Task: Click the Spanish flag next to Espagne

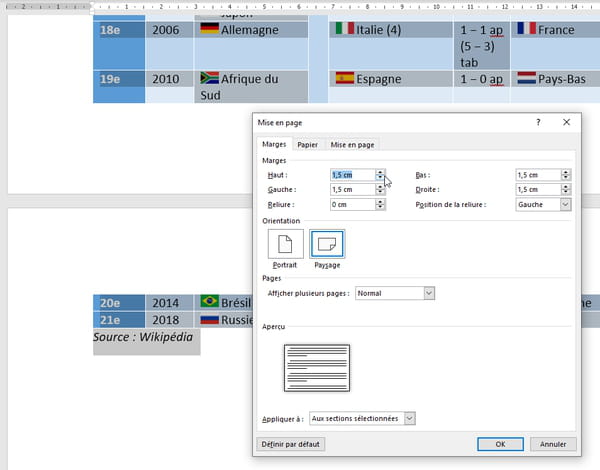Action: (345, 78)
